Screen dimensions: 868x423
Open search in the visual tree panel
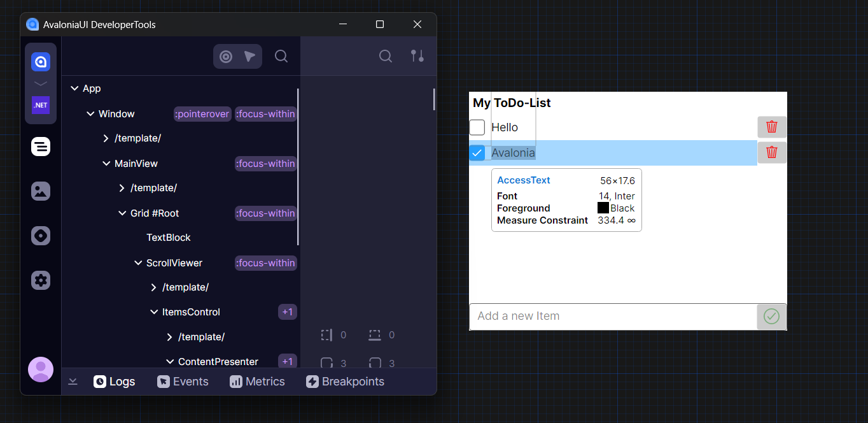(281, 56)
